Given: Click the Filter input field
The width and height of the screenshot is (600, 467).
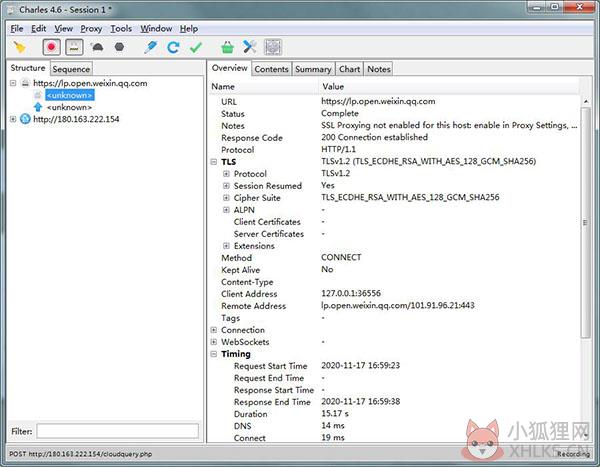Looking at the screenshot, I should tap(117, 431).
